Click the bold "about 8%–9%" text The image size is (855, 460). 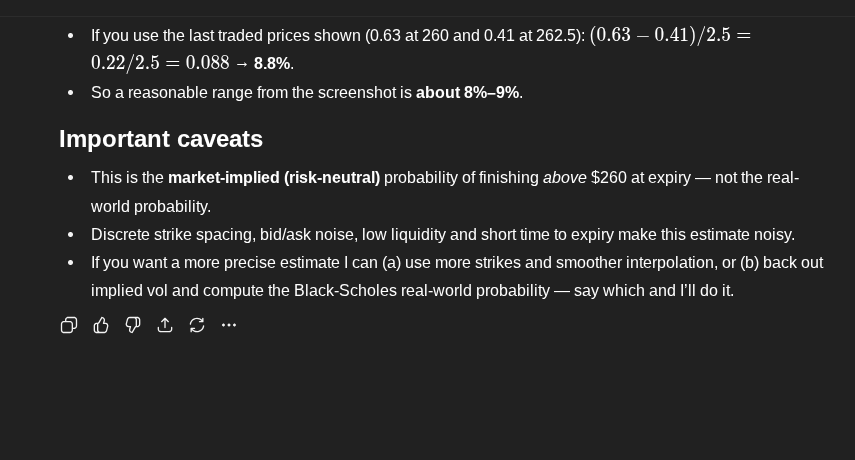467,93
